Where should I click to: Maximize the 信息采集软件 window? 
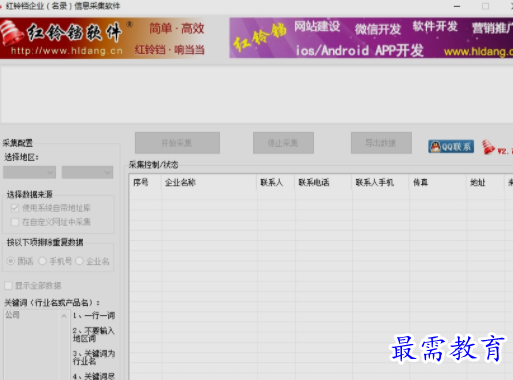point(485,6)
